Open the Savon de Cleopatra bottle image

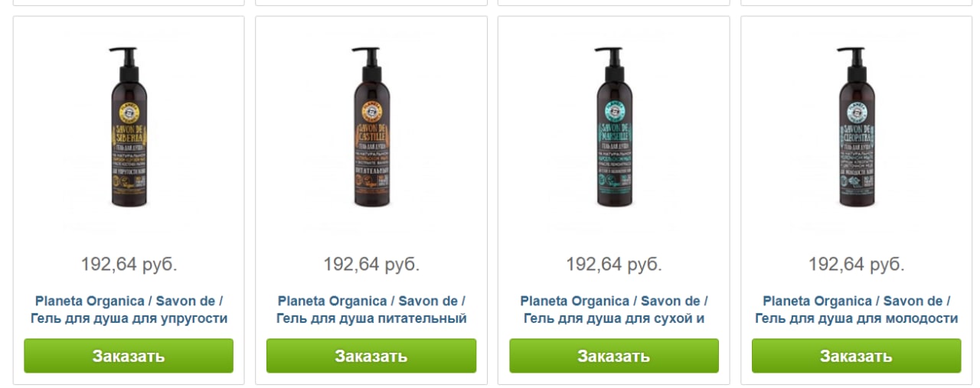coord(856,127)
